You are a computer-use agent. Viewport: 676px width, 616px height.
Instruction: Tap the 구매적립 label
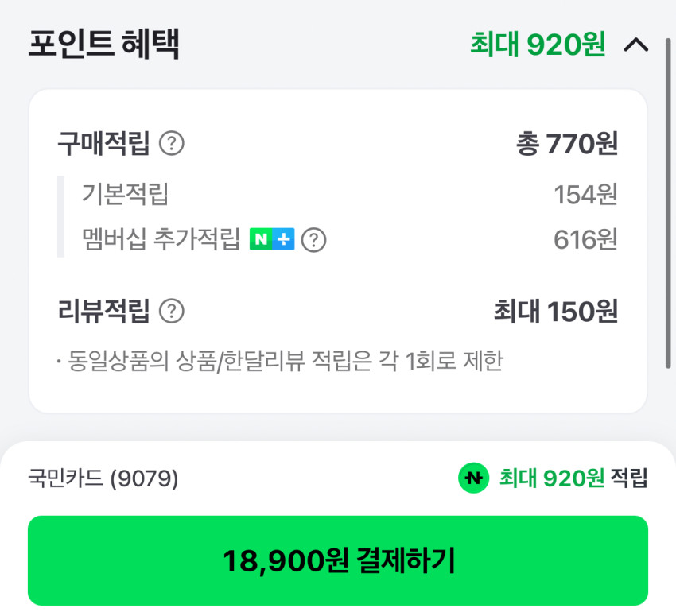[x=103, y=144]
